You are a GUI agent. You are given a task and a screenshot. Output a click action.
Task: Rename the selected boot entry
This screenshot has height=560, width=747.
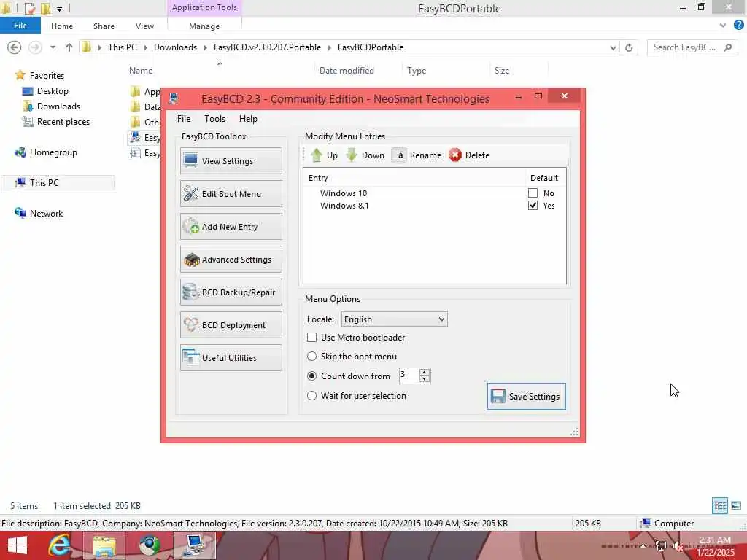click(x=417, y=155)
